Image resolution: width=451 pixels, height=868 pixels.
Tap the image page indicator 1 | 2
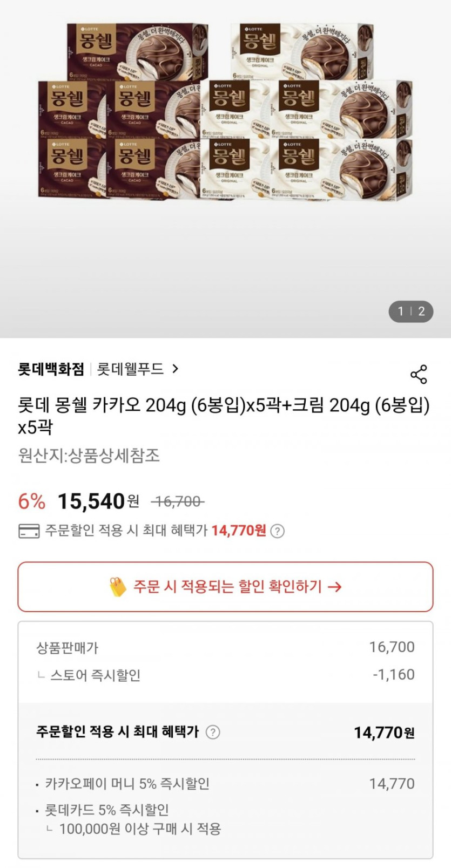click(411, 311)
